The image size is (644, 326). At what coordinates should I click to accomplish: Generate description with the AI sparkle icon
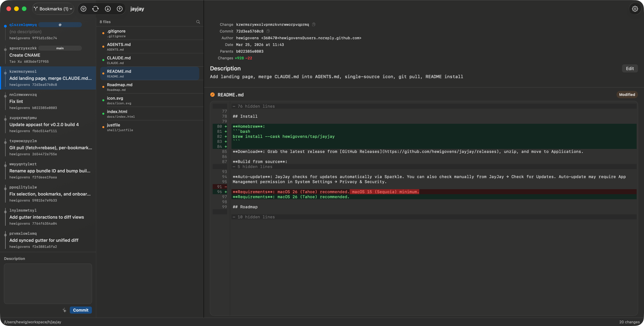(64, 310)
